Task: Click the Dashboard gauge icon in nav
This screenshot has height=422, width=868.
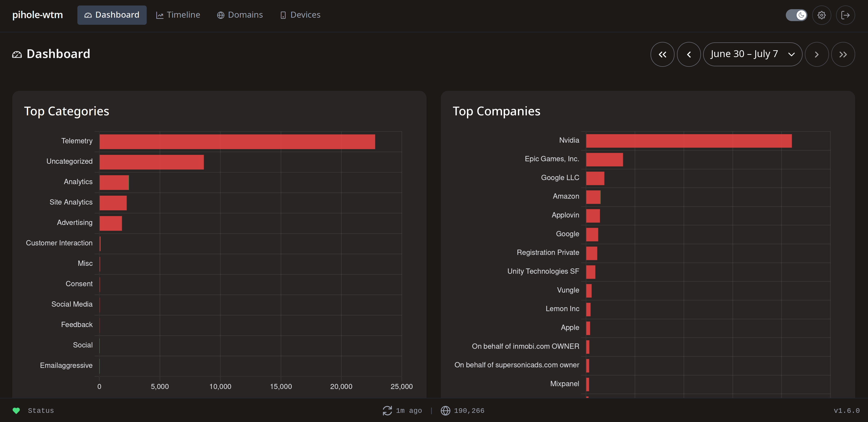Action: pos(88,15)
